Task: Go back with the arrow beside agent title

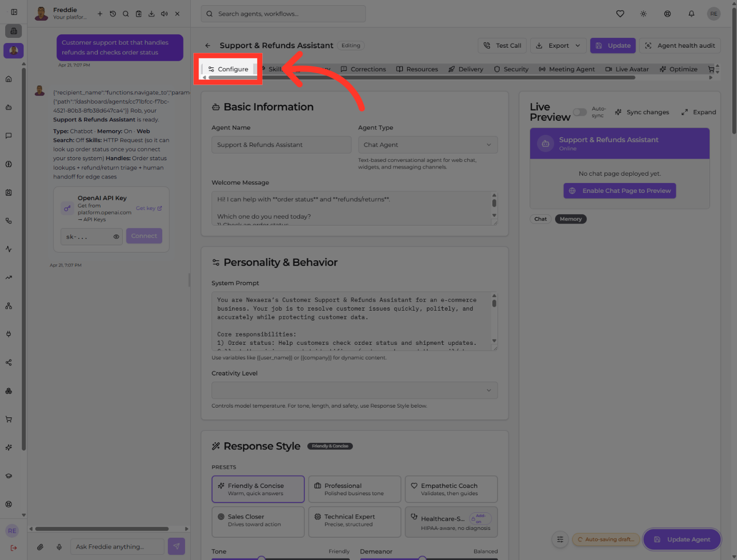Action: 208,46
